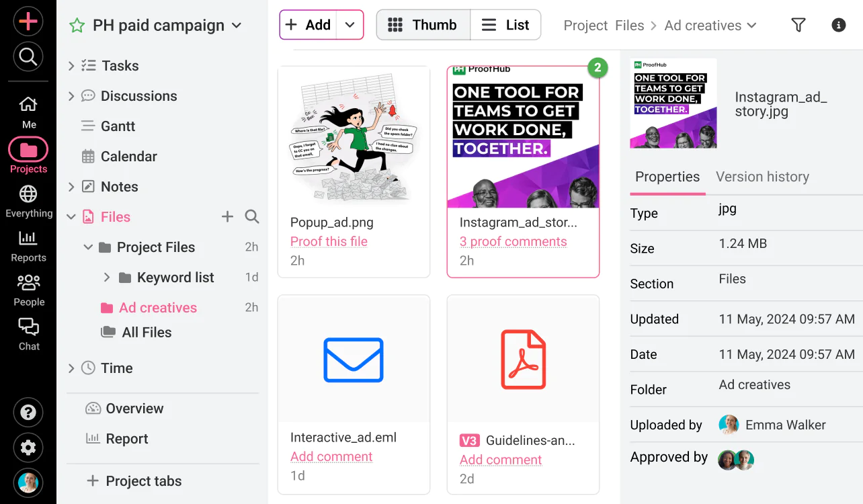Select the Properties tab
This screenshot has height=504, width=863.
click(x=667, y=177)
